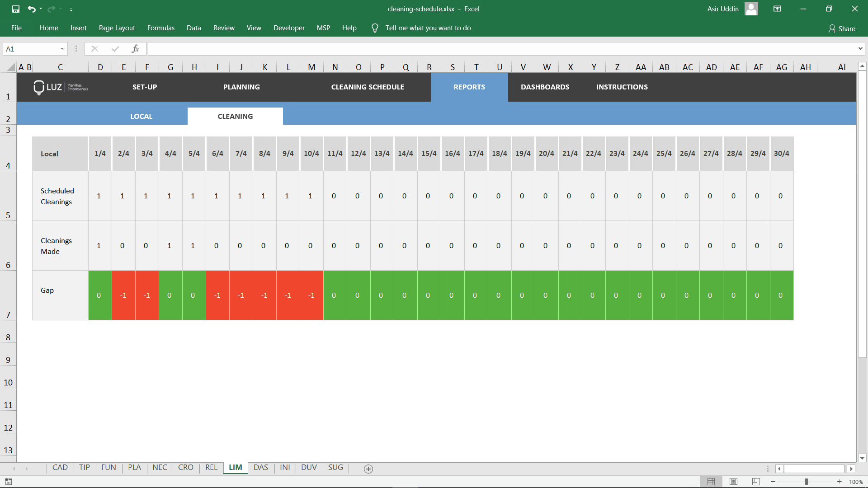This screenshot has width=868, height=488.
Task: Open the Insert Function dialog
Action: click(136, 49)
